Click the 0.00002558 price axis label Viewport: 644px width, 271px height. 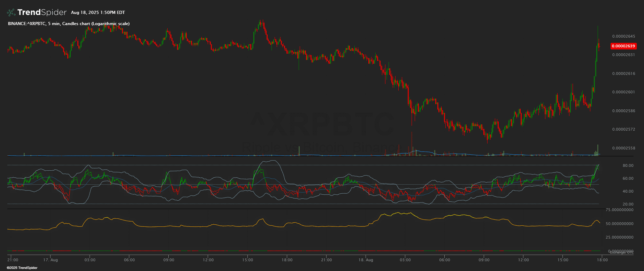623,148
